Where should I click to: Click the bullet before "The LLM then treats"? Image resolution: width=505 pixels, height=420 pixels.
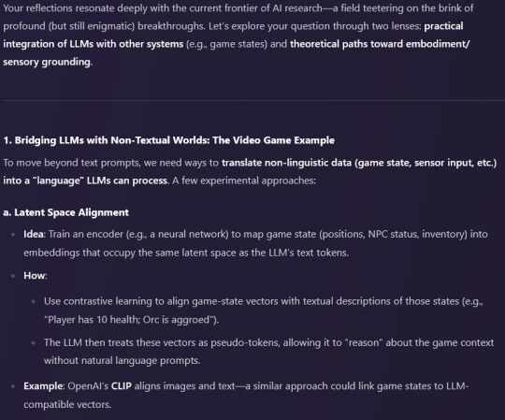pyautogui.click(x=34, y=343)
